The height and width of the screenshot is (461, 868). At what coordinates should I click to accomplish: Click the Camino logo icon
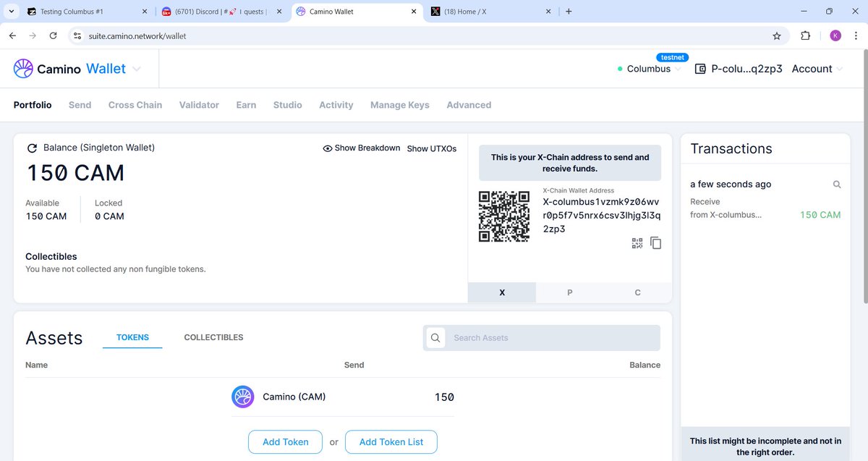[23, 69]
